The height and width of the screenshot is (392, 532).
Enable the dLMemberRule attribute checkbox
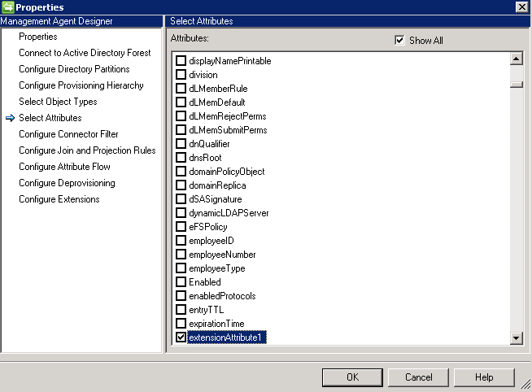tap(181, 89)
